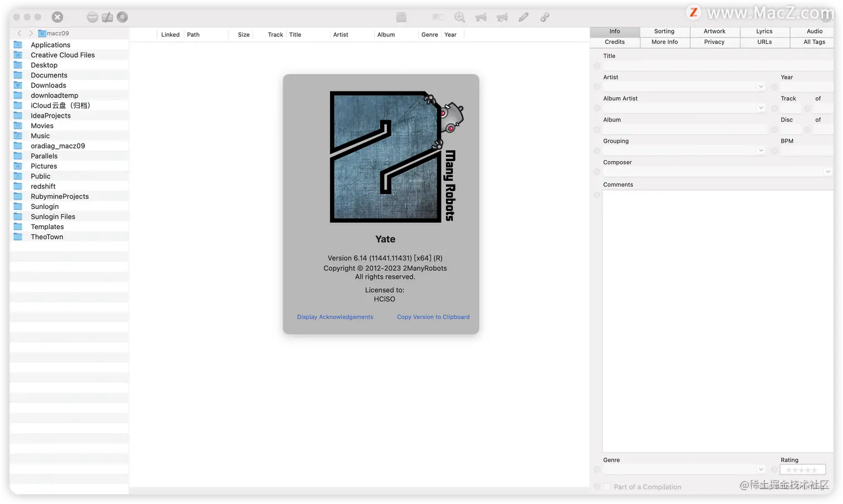The width and height of the screenshot is (843, 504).
Task: Switch to the Sorting tab
Action: pyautogui.click(x=665, y=31)
